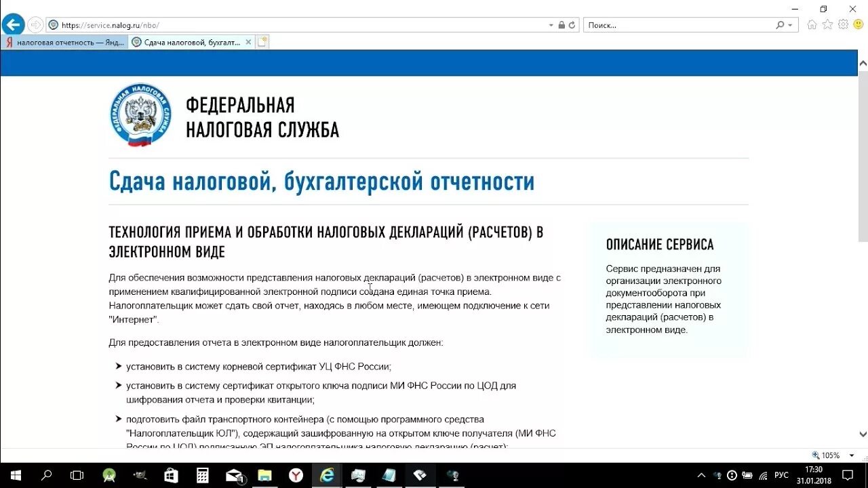Image resolution: width=868 pixels, height=488 pixels.
Task: Refresh the page with the reload icon
Action: tap(572, 25)
